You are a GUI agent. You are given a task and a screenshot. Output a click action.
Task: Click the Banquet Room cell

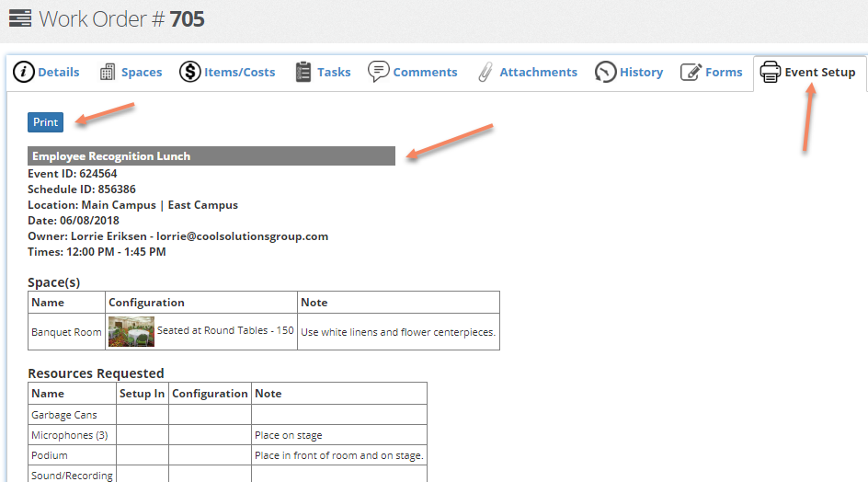66,332
